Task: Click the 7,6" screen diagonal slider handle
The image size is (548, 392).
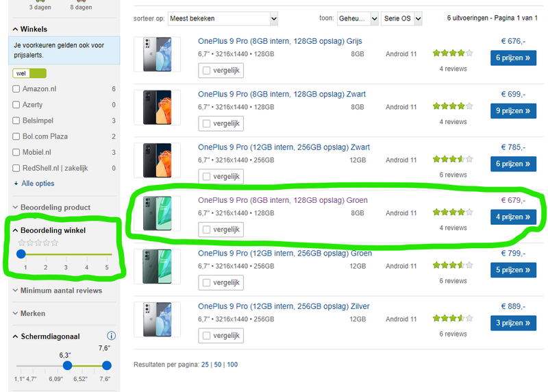Action: tap(107, 365)
